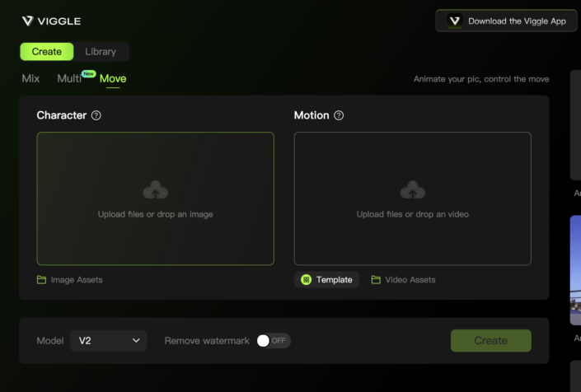Screen dimensions: 581x392
Task: Click the Video Assets folder icon
Action: pos(376,280)
